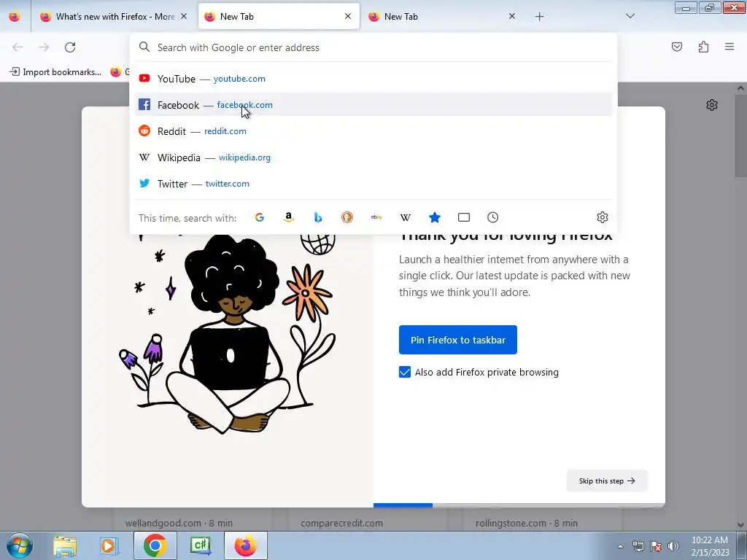Open YouTube suggestion youtube.com
This screenshot has width=747, height=560.
pyautogui.click(x=373, y=79)
